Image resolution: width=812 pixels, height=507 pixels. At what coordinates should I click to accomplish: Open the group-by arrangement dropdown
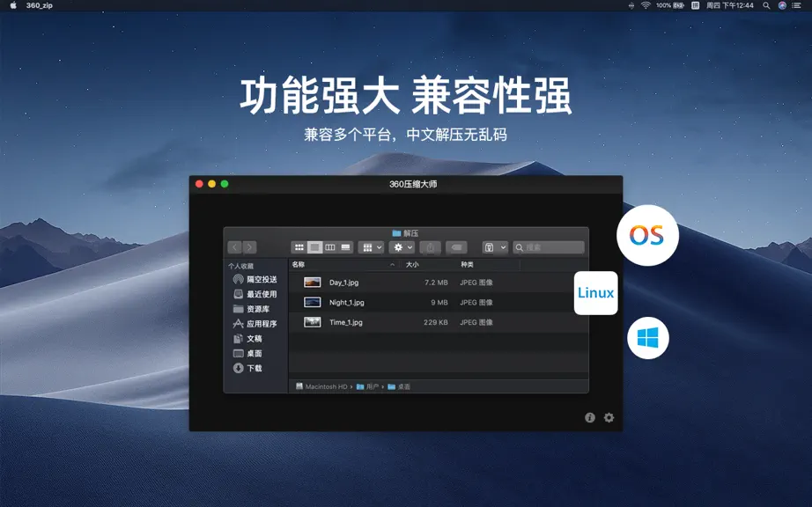(x=371, y=247)
